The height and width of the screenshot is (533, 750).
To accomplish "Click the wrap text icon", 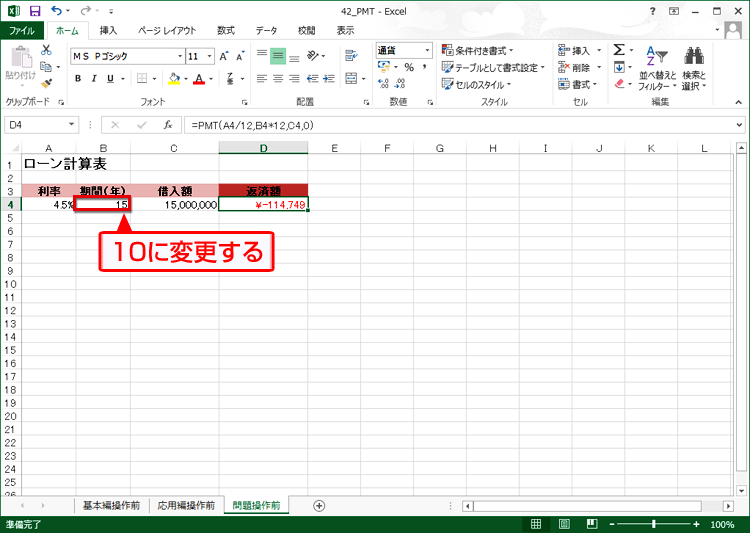I will tap(351, 56).
